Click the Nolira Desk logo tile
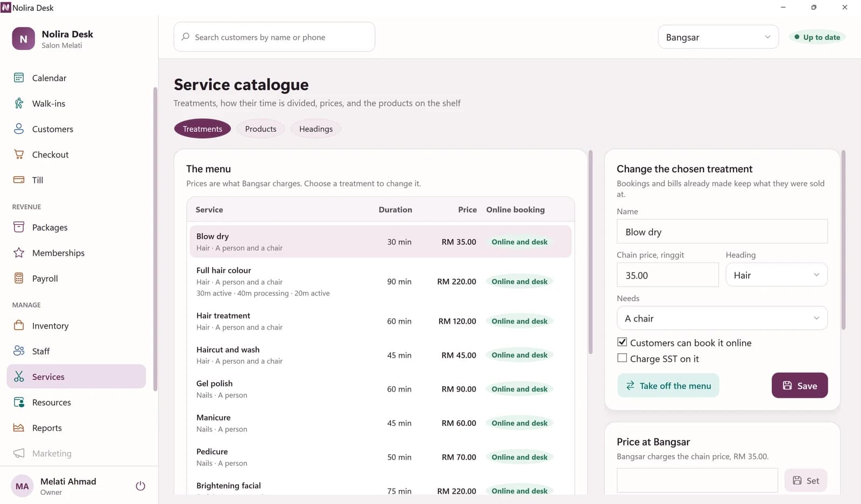Image resolution: width=861 pixels, height=504 pixels. 24,39
